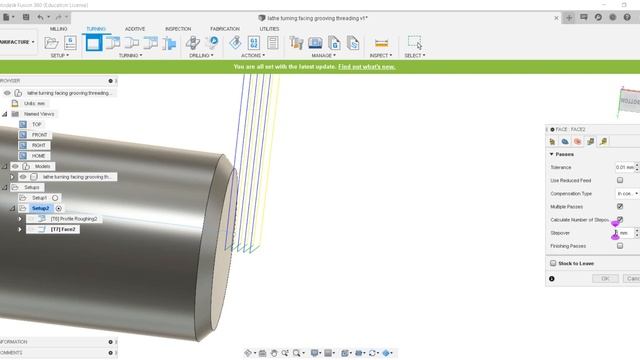Click the Measure ruler icon
The height and width of the screenshot is (360, 640).
[381, 43]
